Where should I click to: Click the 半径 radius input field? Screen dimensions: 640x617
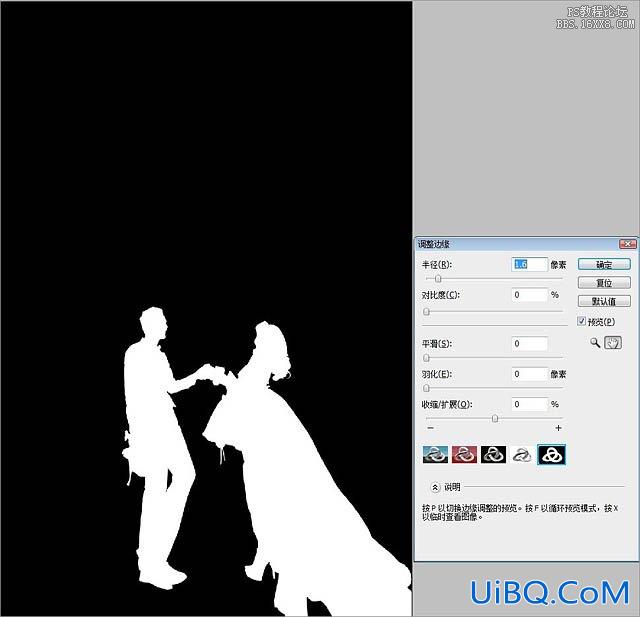pyautogui.click(x=529, y=264)
